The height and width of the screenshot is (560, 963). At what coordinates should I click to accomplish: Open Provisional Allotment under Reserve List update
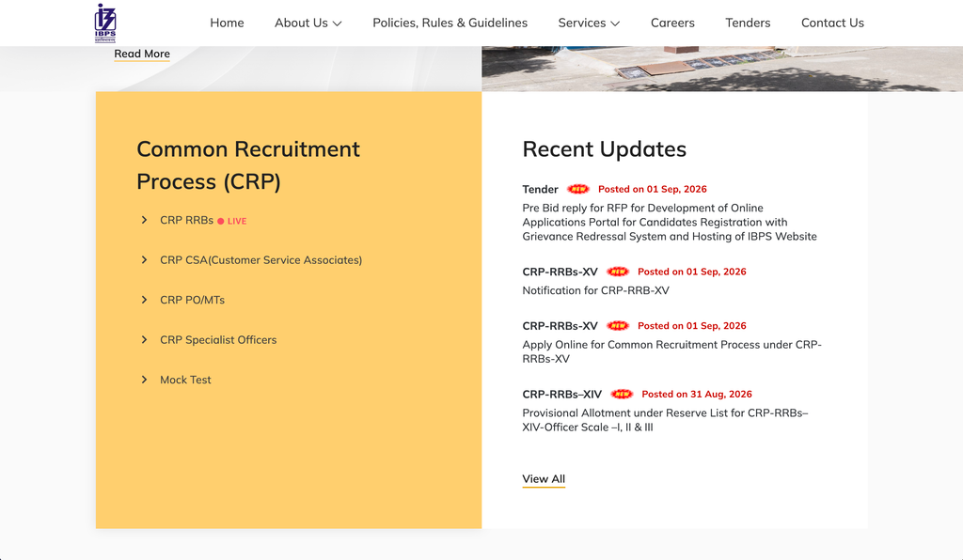click(x=665, y=420)
